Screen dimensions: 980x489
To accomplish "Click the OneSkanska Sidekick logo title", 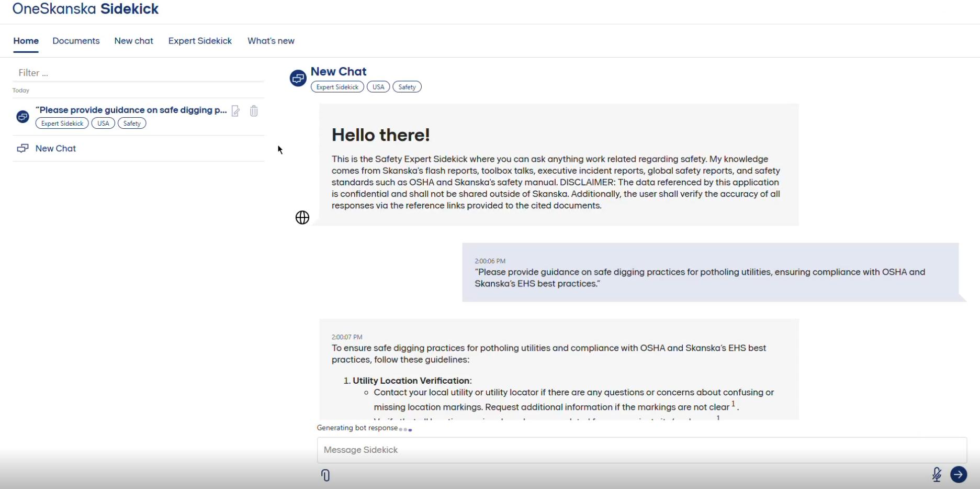I will pos(85,9).
